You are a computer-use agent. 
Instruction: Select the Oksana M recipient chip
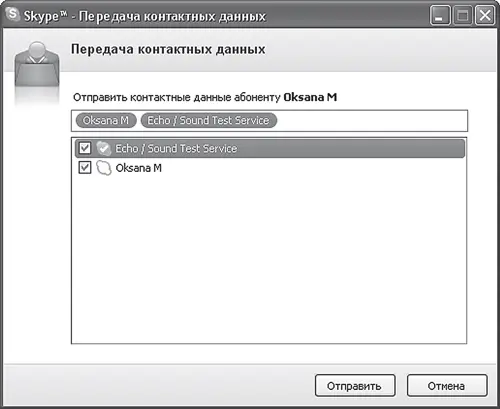coord(106,120)
